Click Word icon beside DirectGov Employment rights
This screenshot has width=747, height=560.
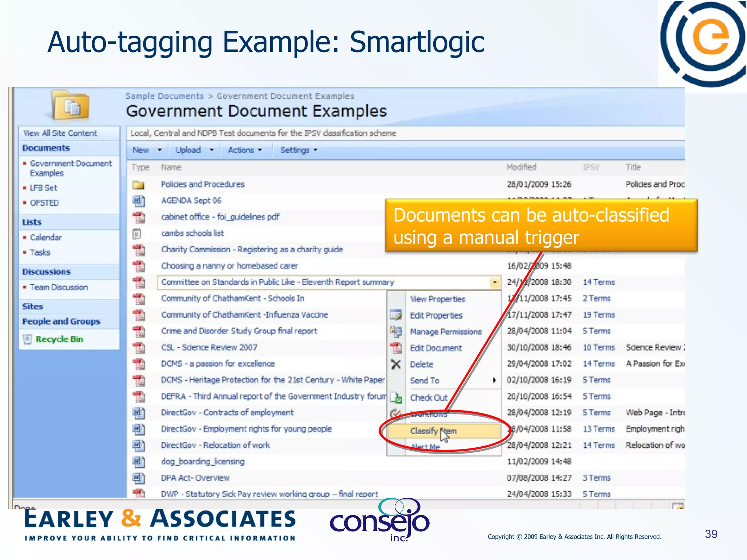[x=138, y=429]
